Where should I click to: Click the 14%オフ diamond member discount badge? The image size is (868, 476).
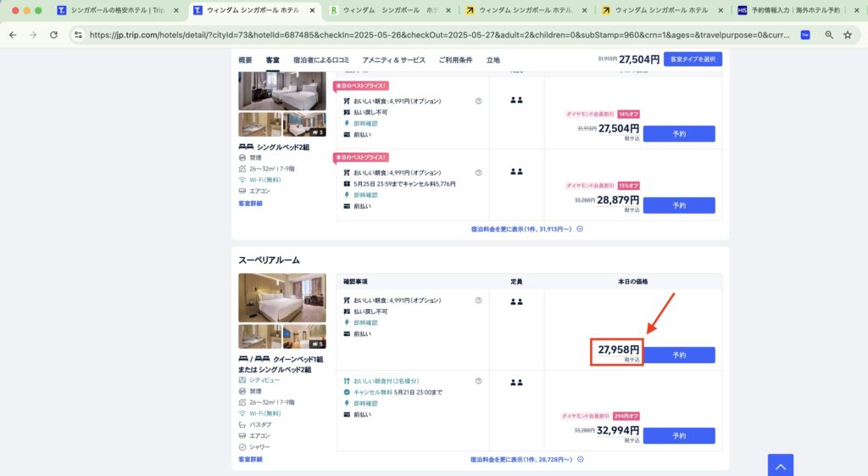pos(629,115)
